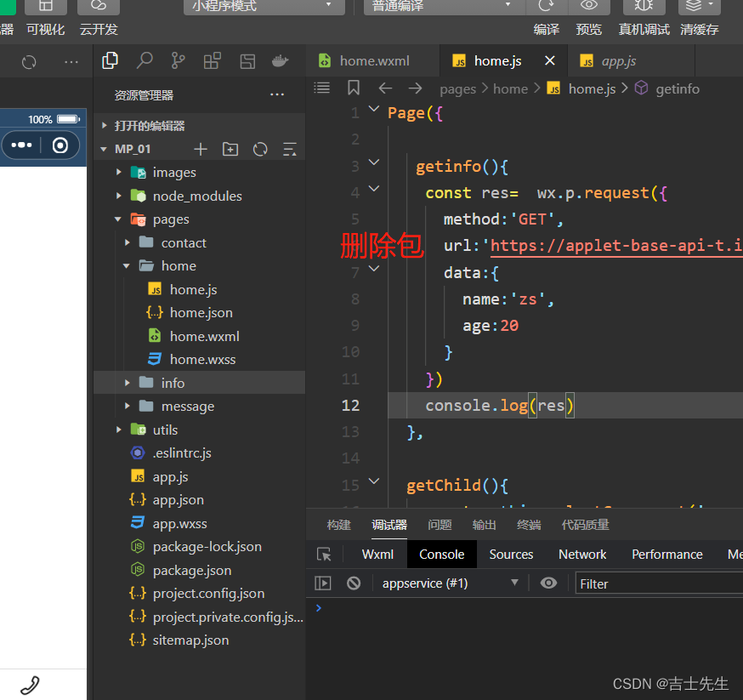The width and height of the screenshot is (743, 700).
Task: Click the 预览 preview button
Action: (x=589, y=30)
